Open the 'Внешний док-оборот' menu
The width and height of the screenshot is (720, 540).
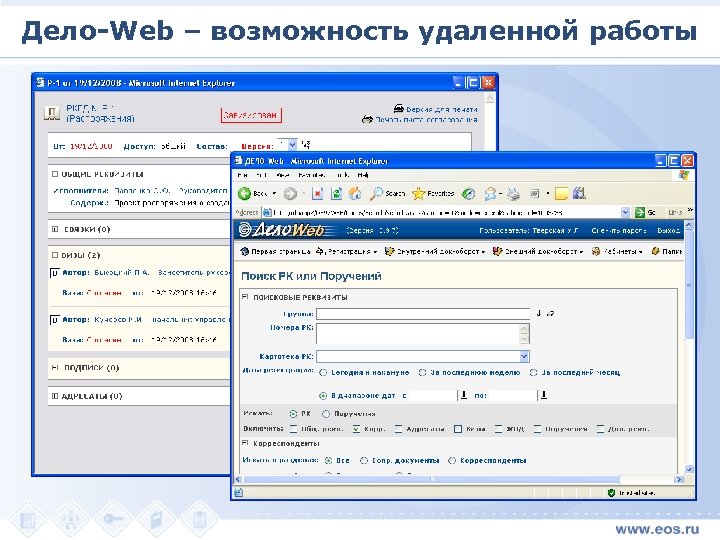[538, 252]
